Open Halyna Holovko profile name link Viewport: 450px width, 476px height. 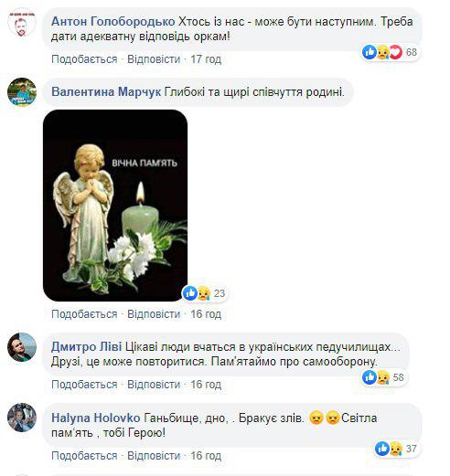tap(96, 418)
